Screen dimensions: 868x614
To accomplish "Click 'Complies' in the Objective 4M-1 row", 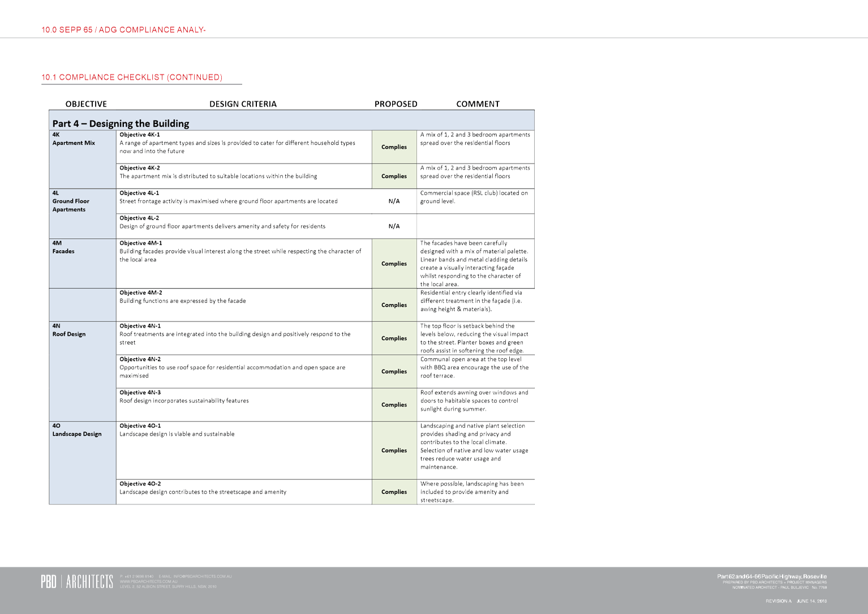I will click(x=394, y=264).
